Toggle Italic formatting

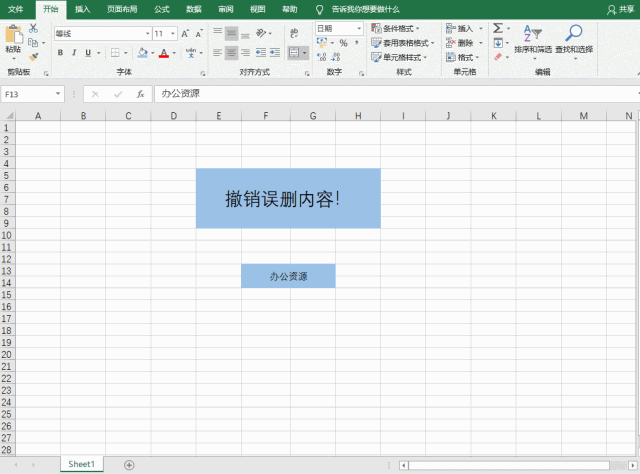[74, 52]
